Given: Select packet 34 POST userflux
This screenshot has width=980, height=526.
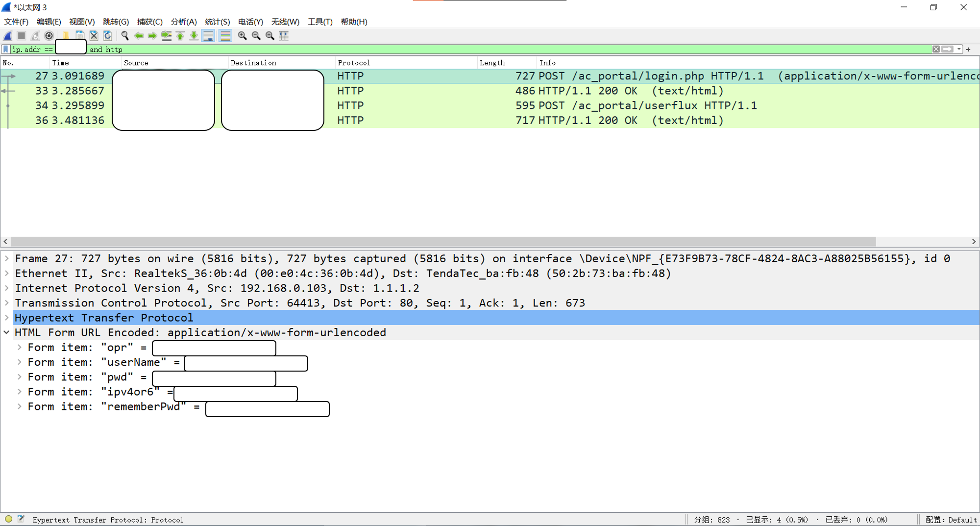Looking at the screenshot, I should [x=490, y=105].
